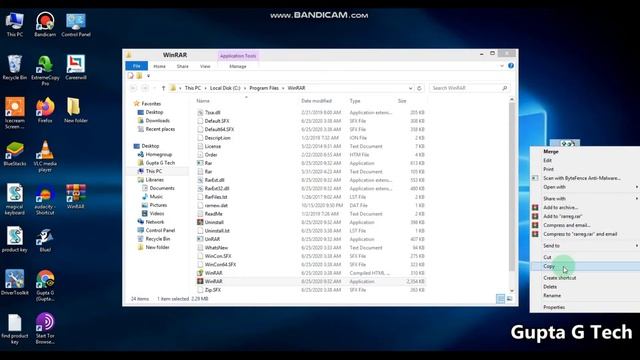Select Homegroup in the navigation pane
The width and height of the screenshot is (640, 360).
[x=158, y=154]
